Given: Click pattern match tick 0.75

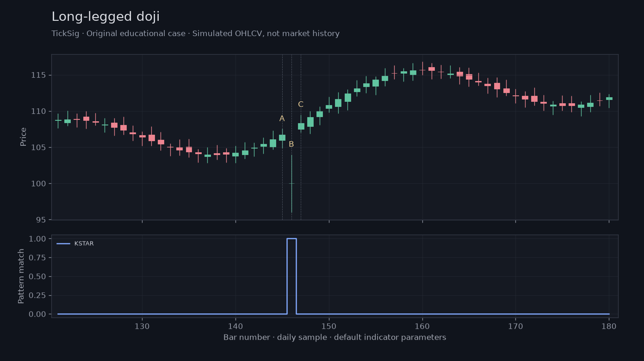Looking at the screenshot, I should pos(37,258).
